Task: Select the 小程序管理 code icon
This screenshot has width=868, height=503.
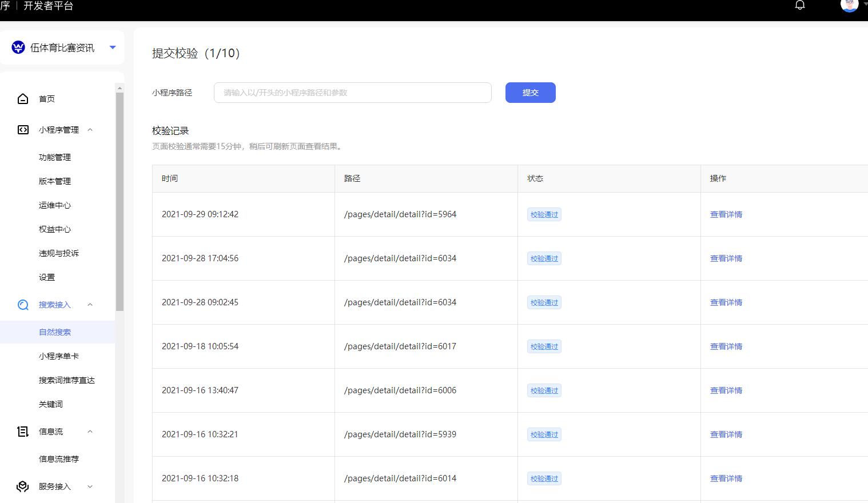Action: coord(23,130)
